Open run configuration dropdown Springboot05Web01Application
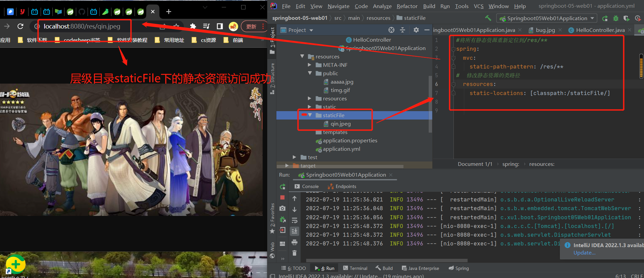The height and width of the screenshot is (278, 644). click(547, 18)
